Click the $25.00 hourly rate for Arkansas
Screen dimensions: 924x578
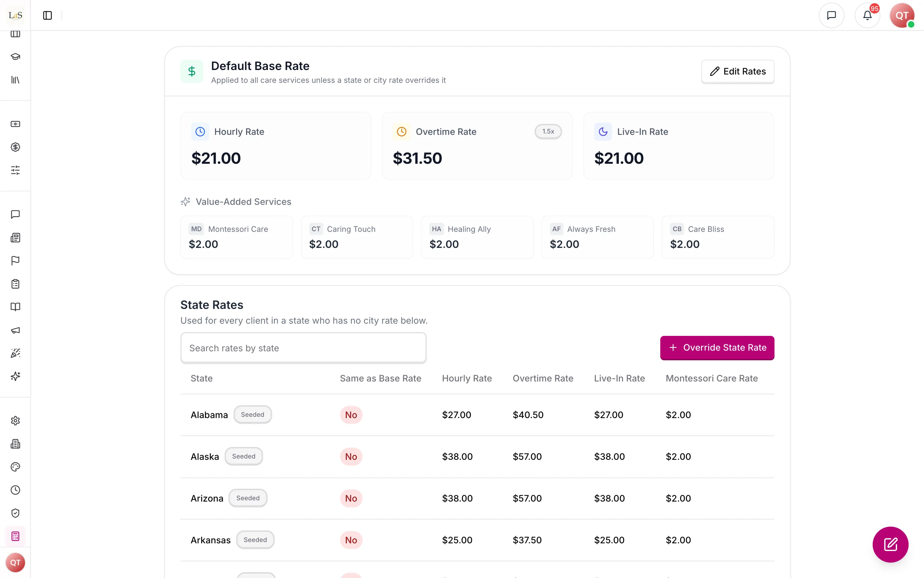(x=457, y=540)
